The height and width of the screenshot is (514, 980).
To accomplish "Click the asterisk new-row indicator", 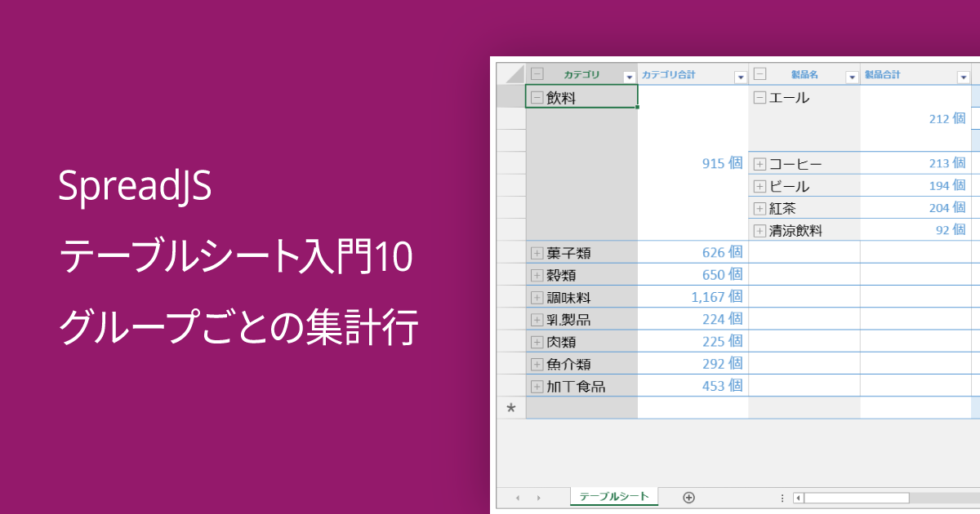I will 510,407.
